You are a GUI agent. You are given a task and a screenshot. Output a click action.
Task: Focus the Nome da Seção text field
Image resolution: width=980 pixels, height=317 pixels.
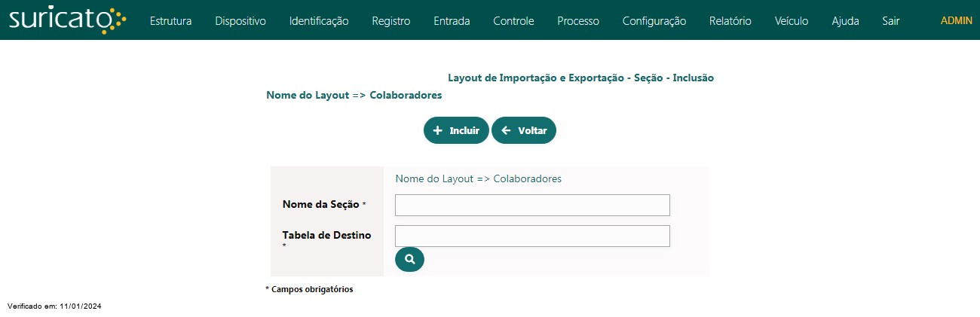coord(532,205)
